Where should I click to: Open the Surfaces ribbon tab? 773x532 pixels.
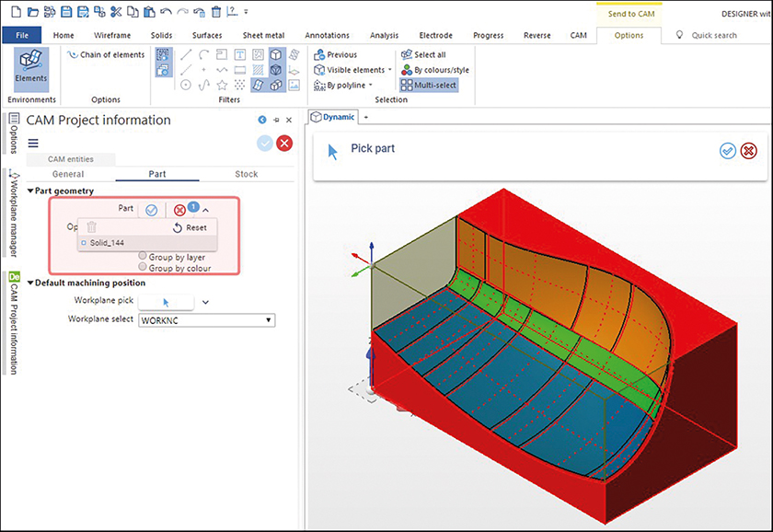[x=206, y=36]
